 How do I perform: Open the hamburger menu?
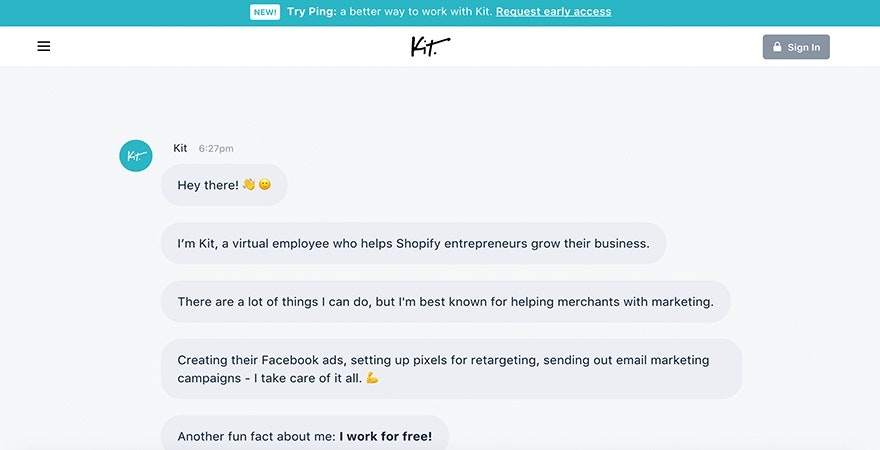pyautogui.click(x=44, y=46)
